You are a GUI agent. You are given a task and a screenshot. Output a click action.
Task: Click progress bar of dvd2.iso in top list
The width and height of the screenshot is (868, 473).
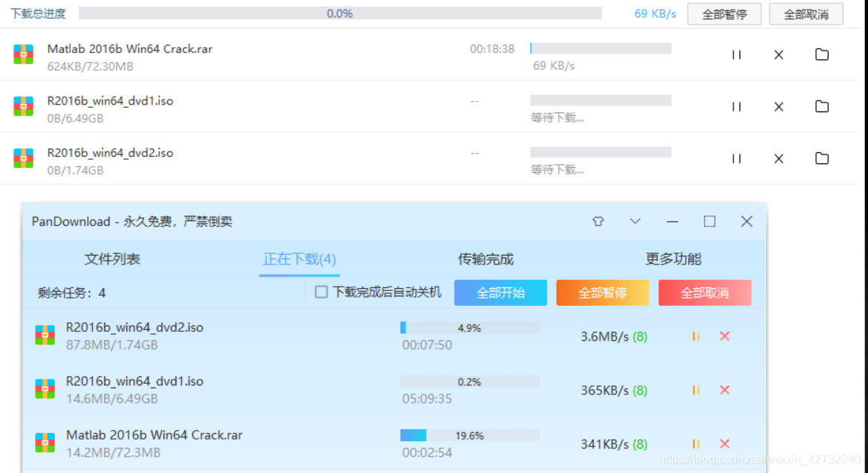(600, 152)
